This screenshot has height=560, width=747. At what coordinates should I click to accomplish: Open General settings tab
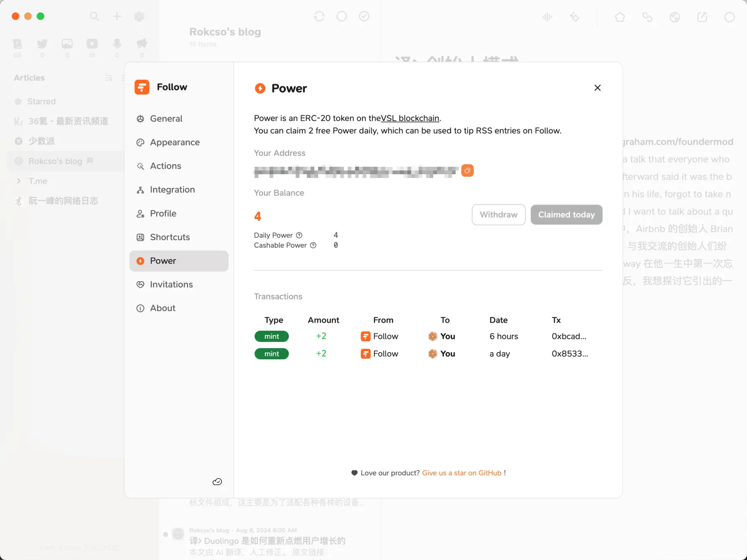point(179,119)
